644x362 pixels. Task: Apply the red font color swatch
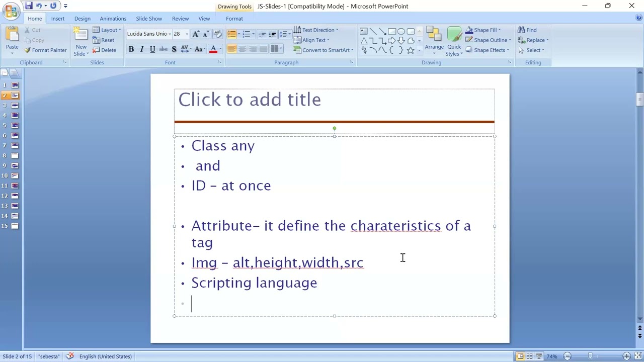(213, 49)
